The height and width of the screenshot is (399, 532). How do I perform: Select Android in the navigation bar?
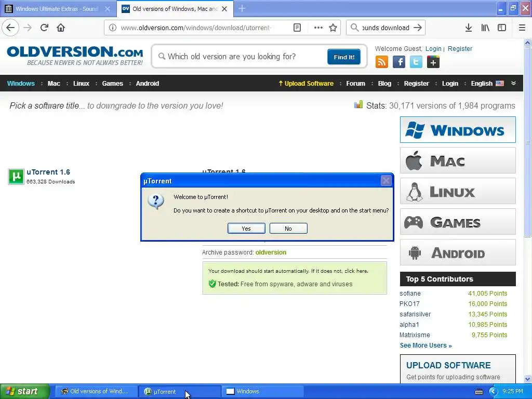147,84
